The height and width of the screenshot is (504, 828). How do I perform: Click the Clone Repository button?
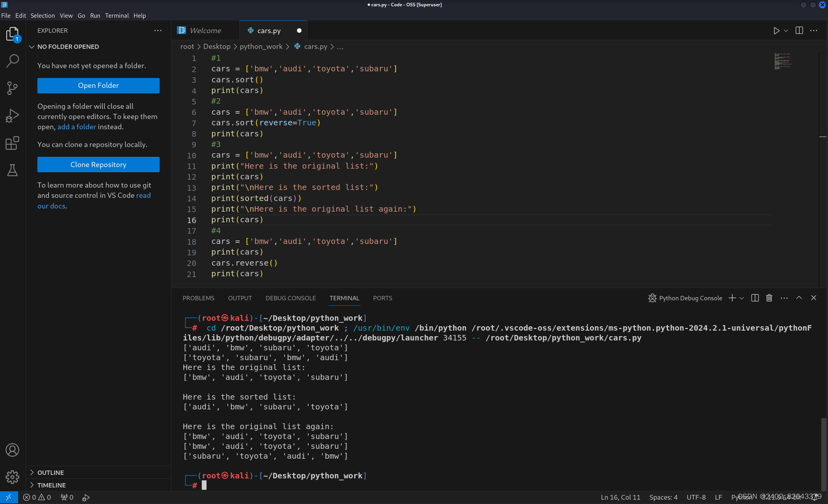[99, 165]
